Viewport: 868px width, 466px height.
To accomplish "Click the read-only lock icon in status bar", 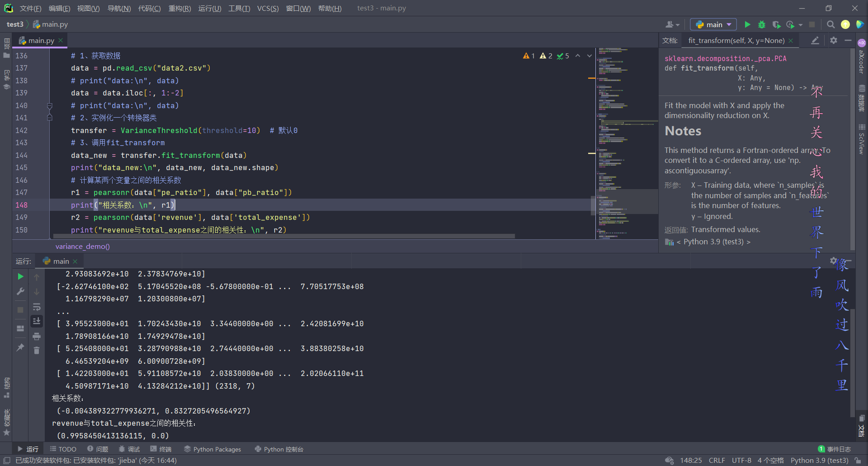I will click(858, 460).
